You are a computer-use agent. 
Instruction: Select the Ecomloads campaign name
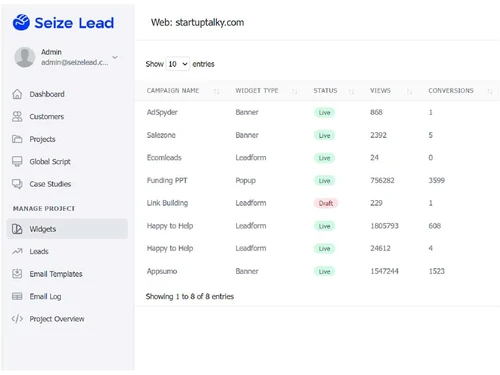tap(164, 158)
